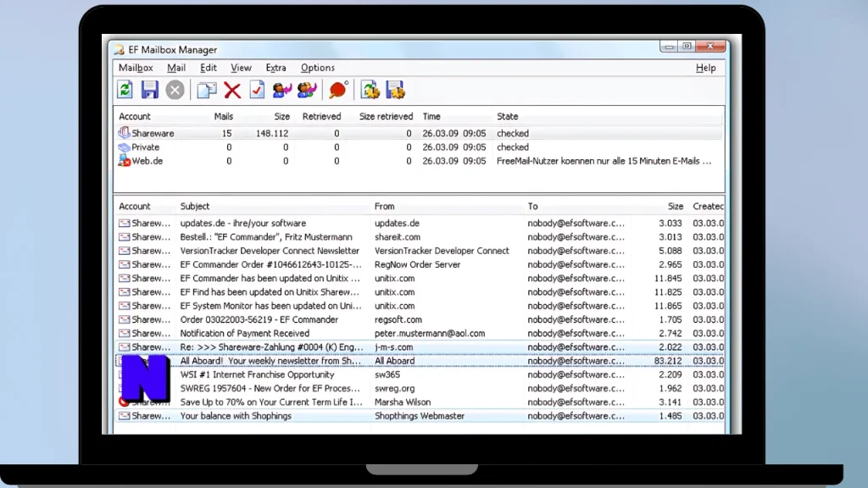Image resolution: width=868 pixels, height=488 pixels.
Task: Click the single-person reply icon
Action: coord(281,90)
